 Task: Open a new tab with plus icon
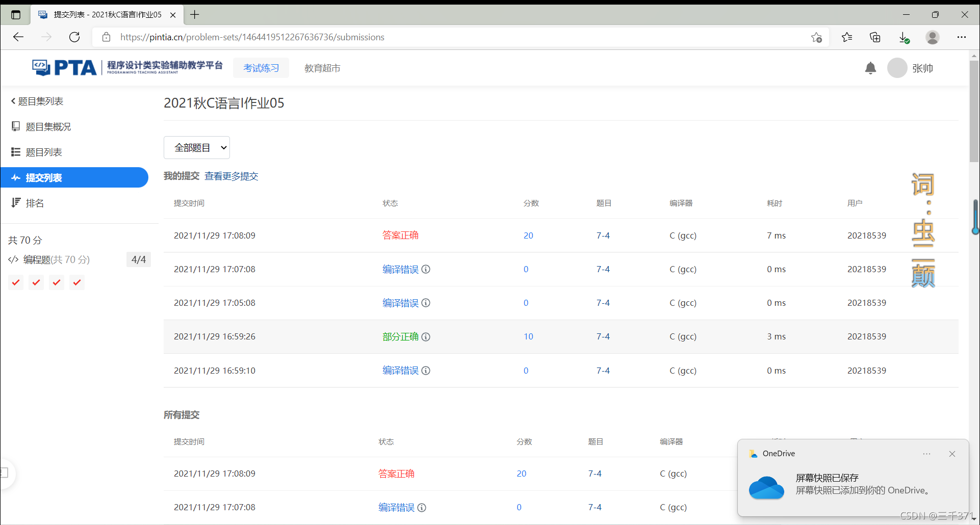195,15
